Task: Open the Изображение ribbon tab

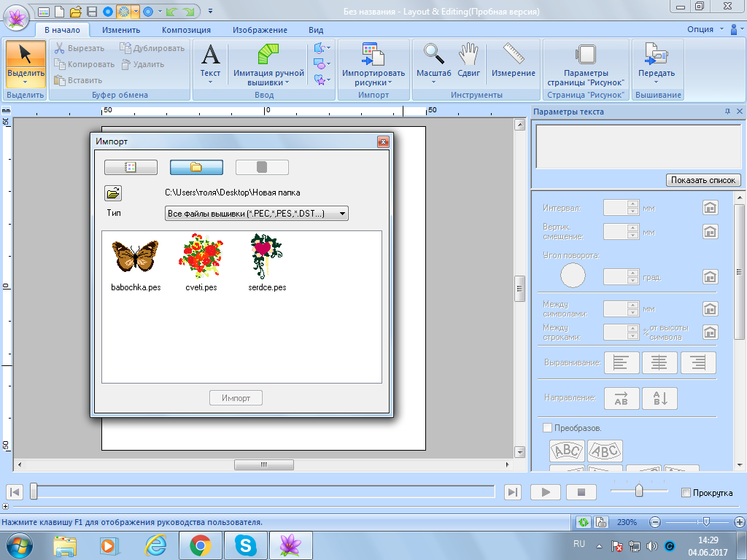Action: pos(260,30)
